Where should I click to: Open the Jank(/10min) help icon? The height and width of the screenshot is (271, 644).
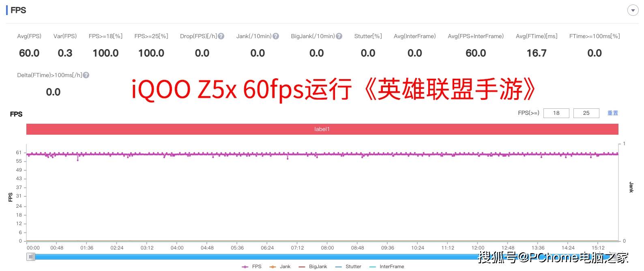(276, 36)
